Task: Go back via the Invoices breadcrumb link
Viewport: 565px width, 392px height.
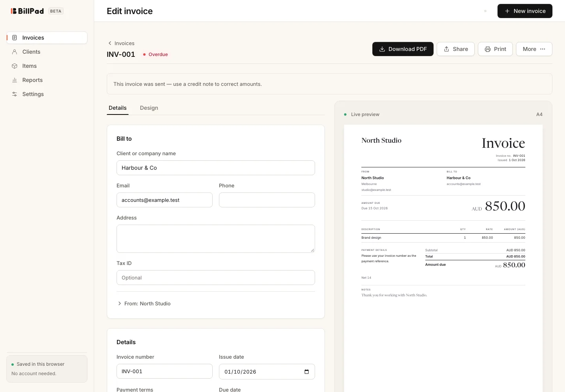Action: 121,43
